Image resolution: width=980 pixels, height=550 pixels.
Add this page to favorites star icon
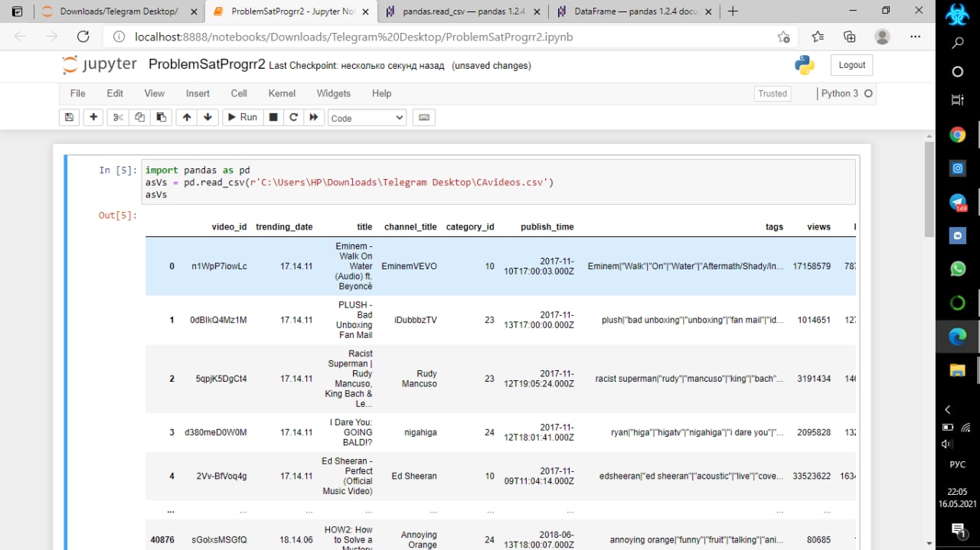coord(783,37)
